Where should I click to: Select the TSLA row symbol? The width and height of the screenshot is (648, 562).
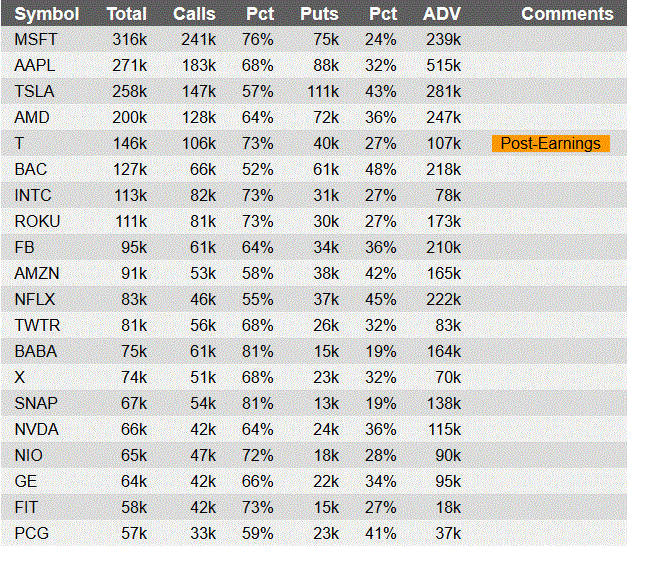34,92
